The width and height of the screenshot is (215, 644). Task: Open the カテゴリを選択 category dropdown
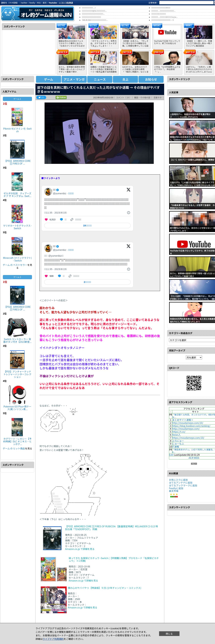click(x=192, y=340)
